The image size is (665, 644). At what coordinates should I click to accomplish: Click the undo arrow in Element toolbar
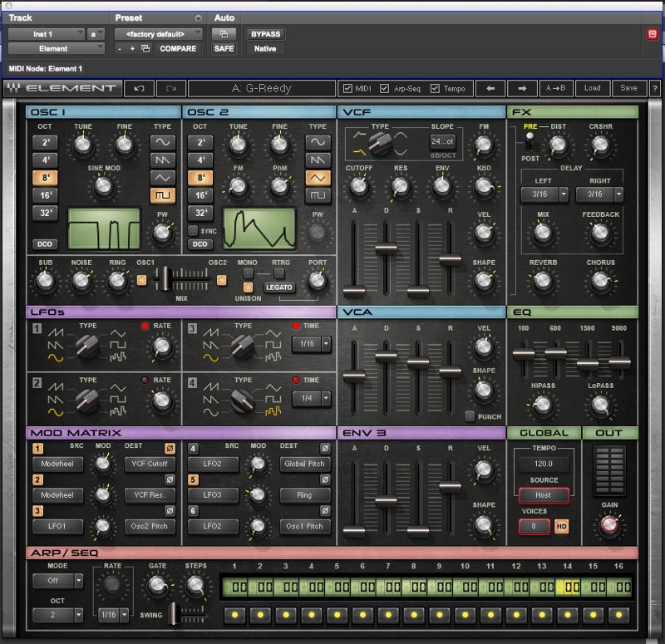tap(139, 89)
